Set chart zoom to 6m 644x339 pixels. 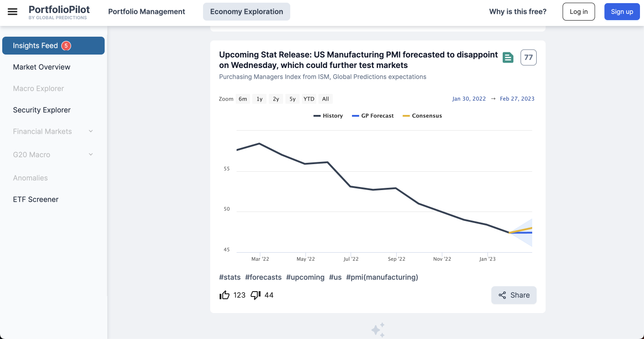point(243,99)
